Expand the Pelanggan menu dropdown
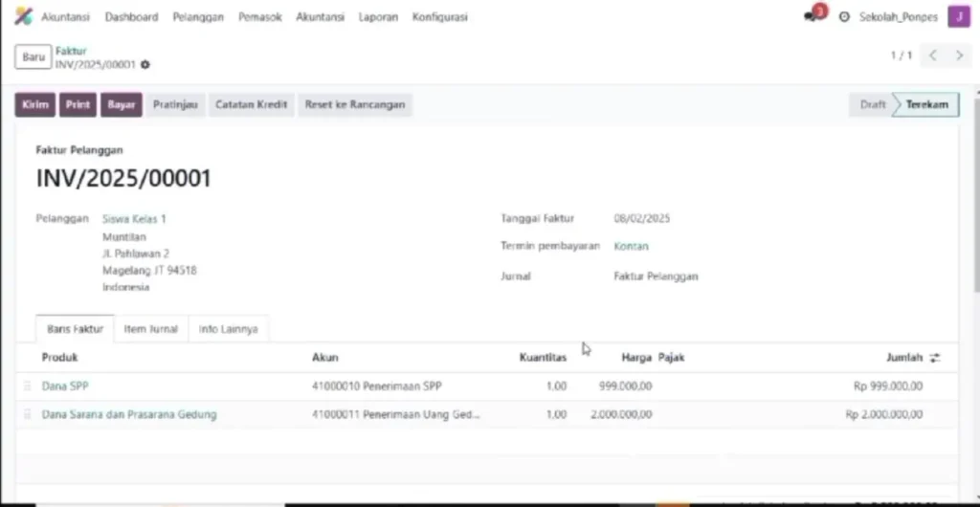Screen dimensions: 980x507 [x=198, y=17]
